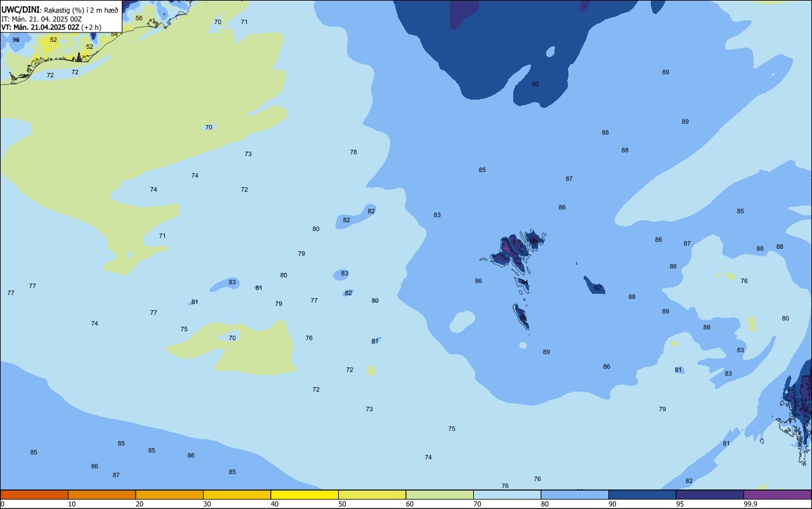Select the legend tick label '95'

tap(680, 504)
